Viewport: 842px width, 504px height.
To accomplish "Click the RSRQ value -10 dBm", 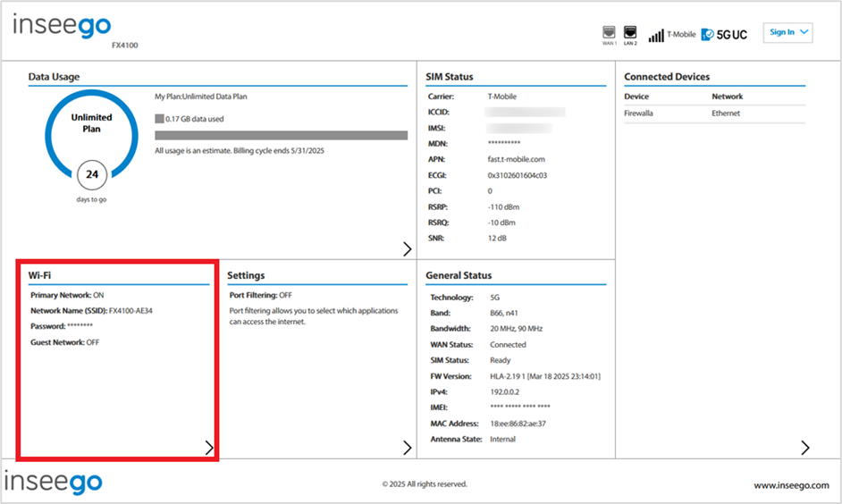I will [501, 223].
